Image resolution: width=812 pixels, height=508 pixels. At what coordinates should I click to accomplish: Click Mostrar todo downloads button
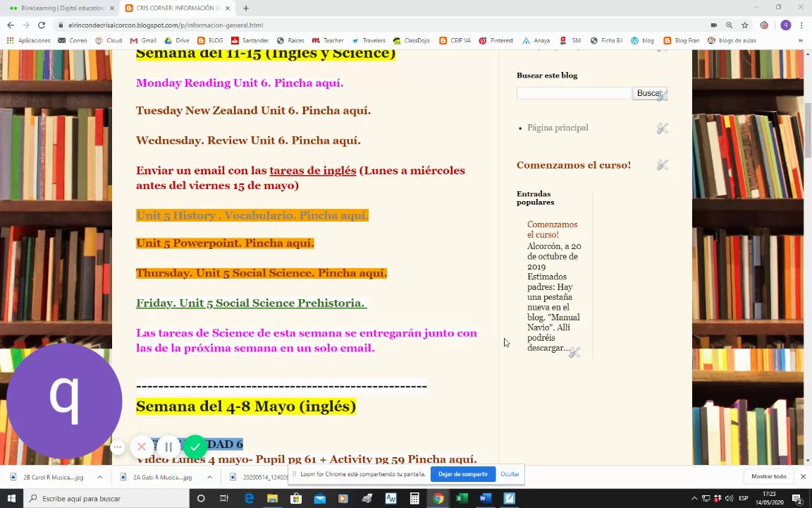[x=768, y=476]
